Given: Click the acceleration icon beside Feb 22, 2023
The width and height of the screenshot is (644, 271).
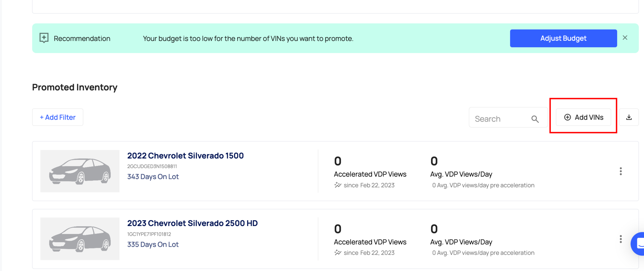Looking at the screenshot, I should [x=337, y=185].
